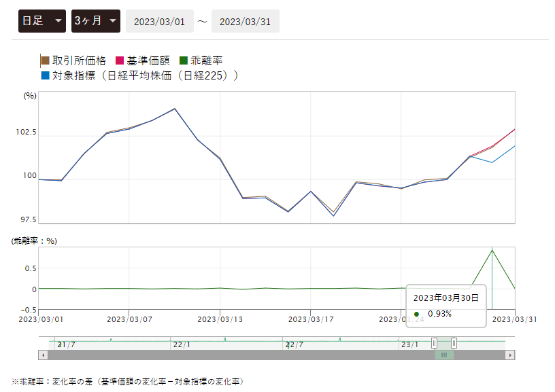
Task: Click the 2023/03/01 start date field
Action: [160, 20]
